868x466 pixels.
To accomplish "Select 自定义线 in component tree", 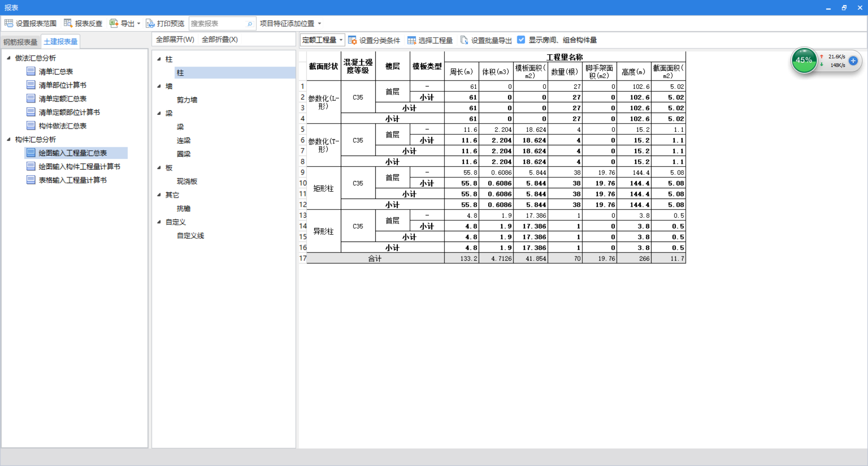I will pos(190,235).
